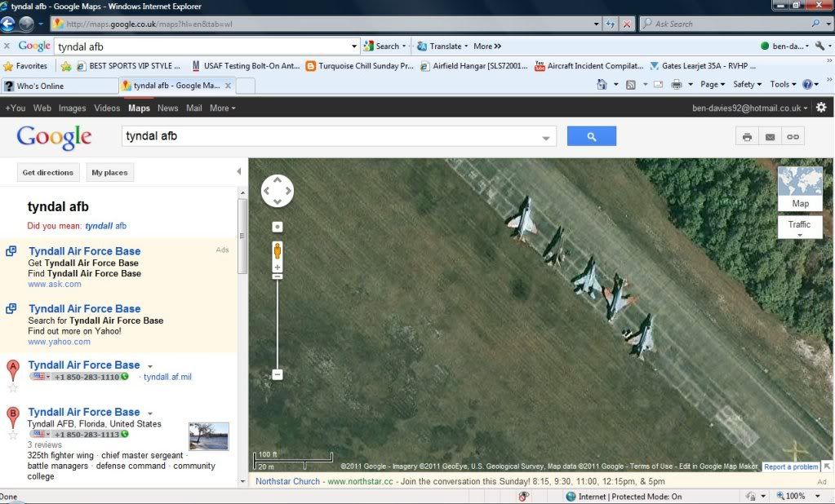Open Favorites star menu button
The height and width of the screenshot is (504, 835).
tap(25, 66)
